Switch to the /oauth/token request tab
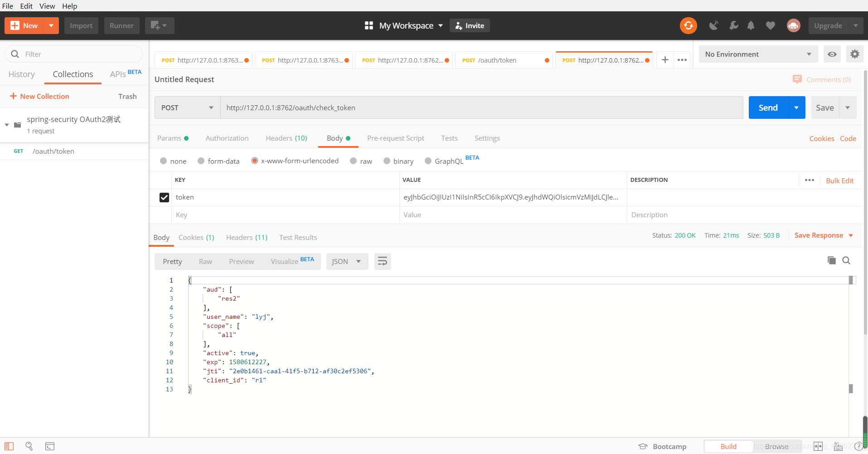This screenshot has width=868, height=454. [x=504, y=60]
